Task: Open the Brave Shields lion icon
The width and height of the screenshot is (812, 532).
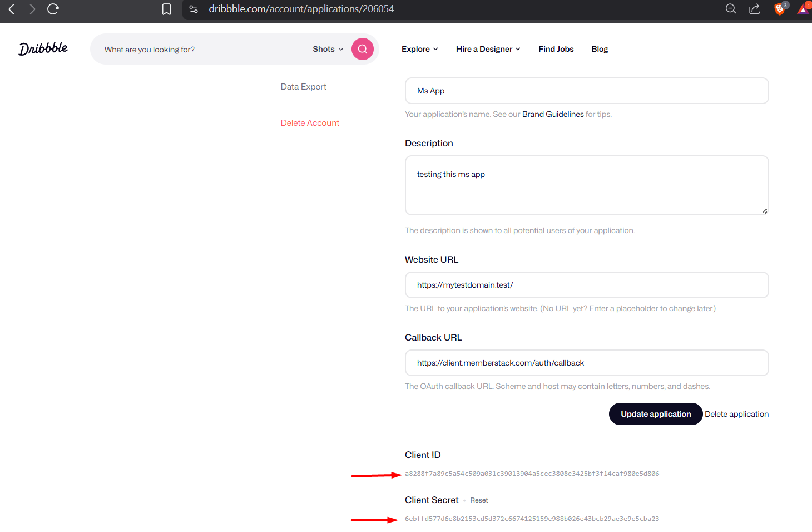Action: (780, 8)
